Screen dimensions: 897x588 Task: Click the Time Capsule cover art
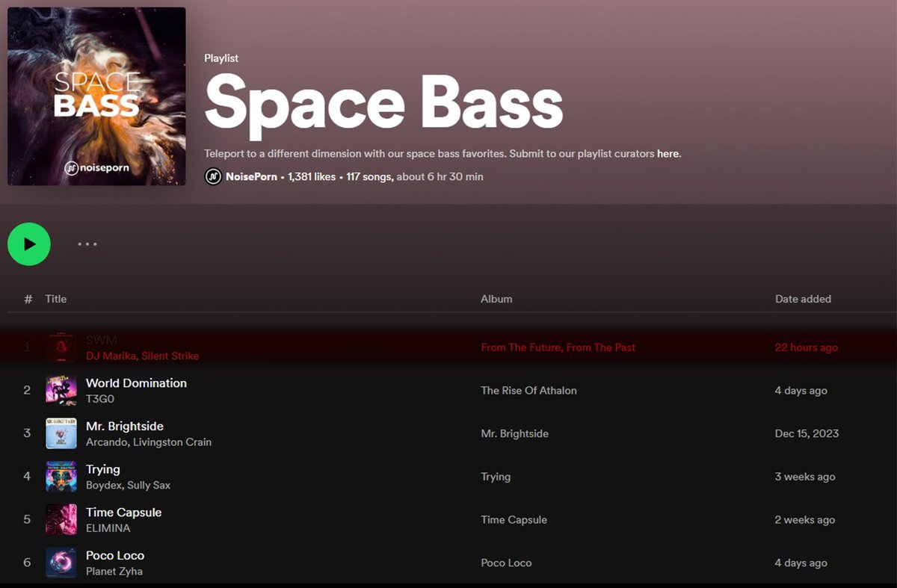(61, 520)
